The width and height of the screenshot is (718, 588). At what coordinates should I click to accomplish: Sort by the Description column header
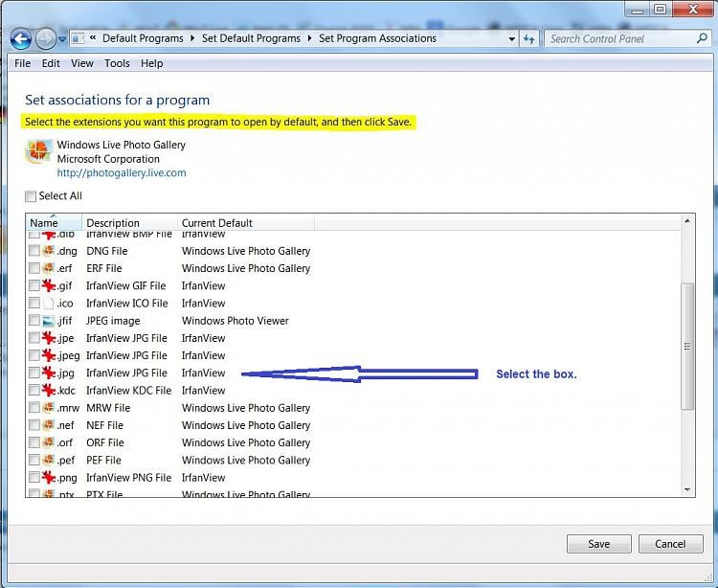pyautogui.click(x=129, y=222)
